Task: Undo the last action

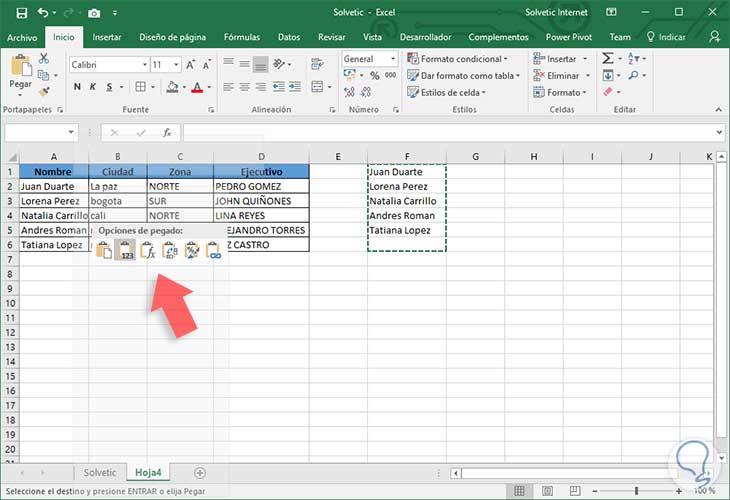Action: [x=43, y=13]
